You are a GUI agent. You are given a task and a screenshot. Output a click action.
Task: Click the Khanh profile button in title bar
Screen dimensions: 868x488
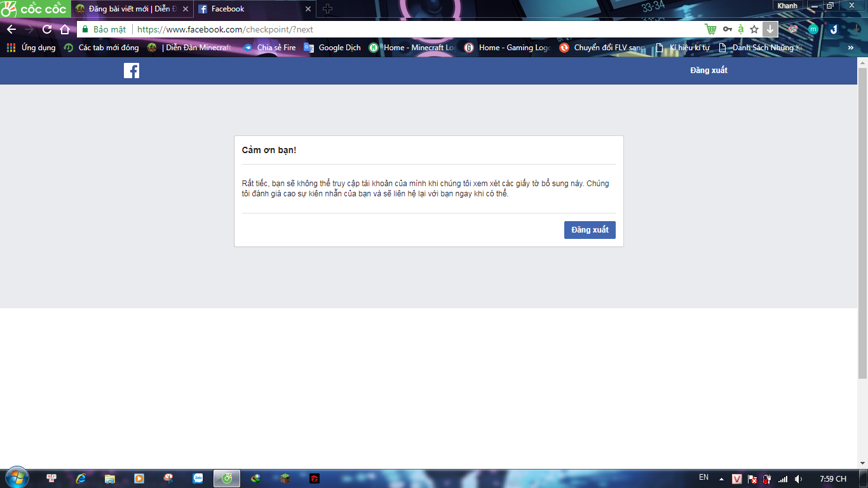point(787,6)
